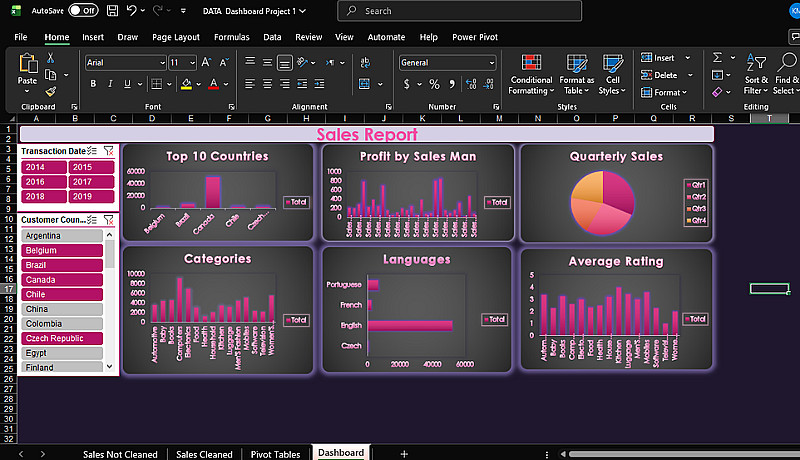
Task: Switch to the Pivot Tables sheet tab
Action: pyautogui.click(x=276, y=453)
